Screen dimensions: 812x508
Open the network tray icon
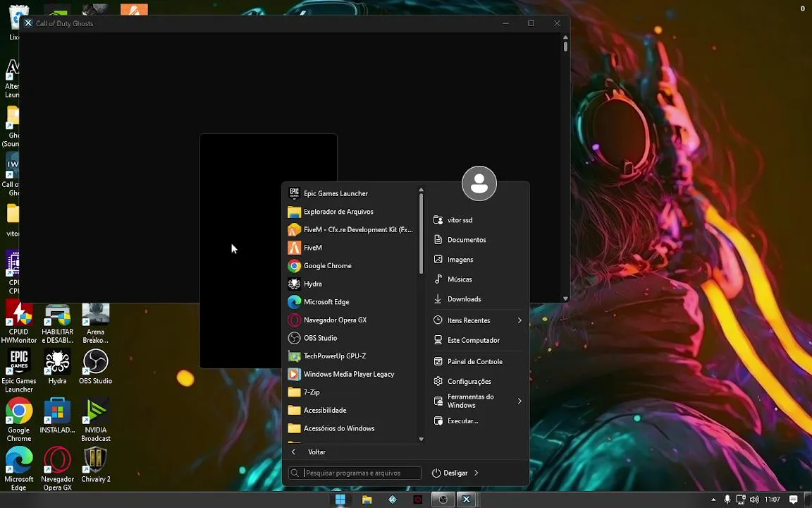741,500
